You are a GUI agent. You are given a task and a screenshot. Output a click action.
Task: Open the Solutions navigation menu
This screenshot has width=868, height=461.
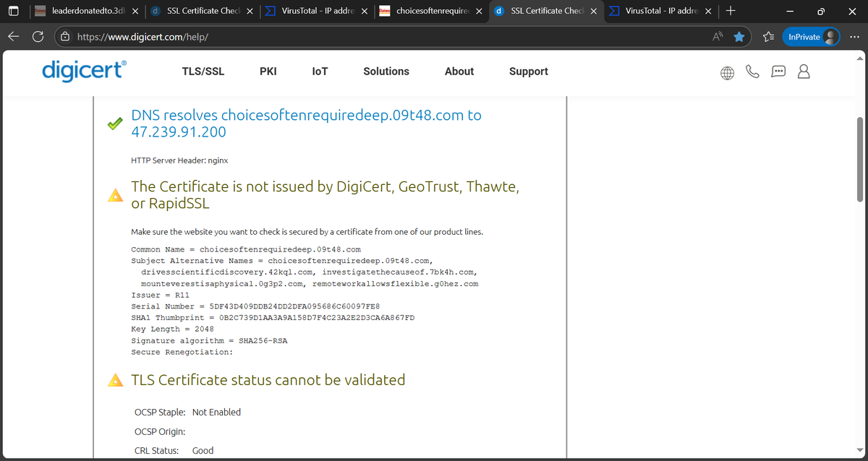click(386, 72)
